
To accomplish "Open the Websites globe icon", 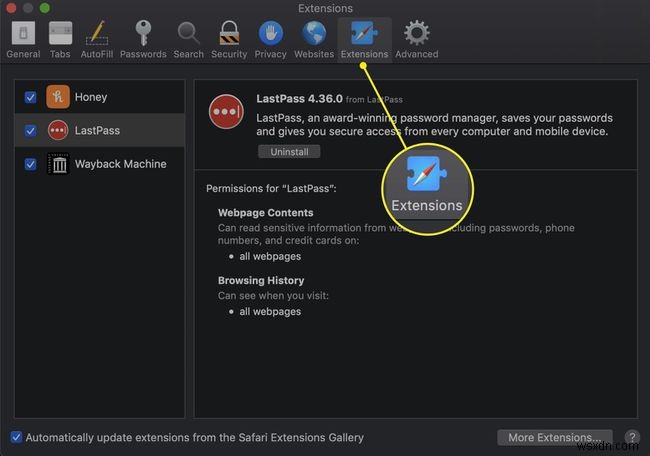I will pos(314,33).
